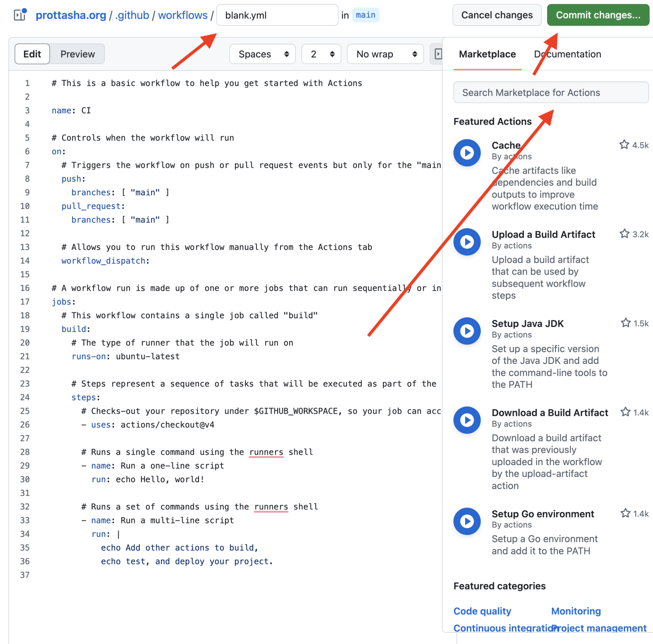
Task: Click Download a Build Artifact icon
Action: pos(467,420)
